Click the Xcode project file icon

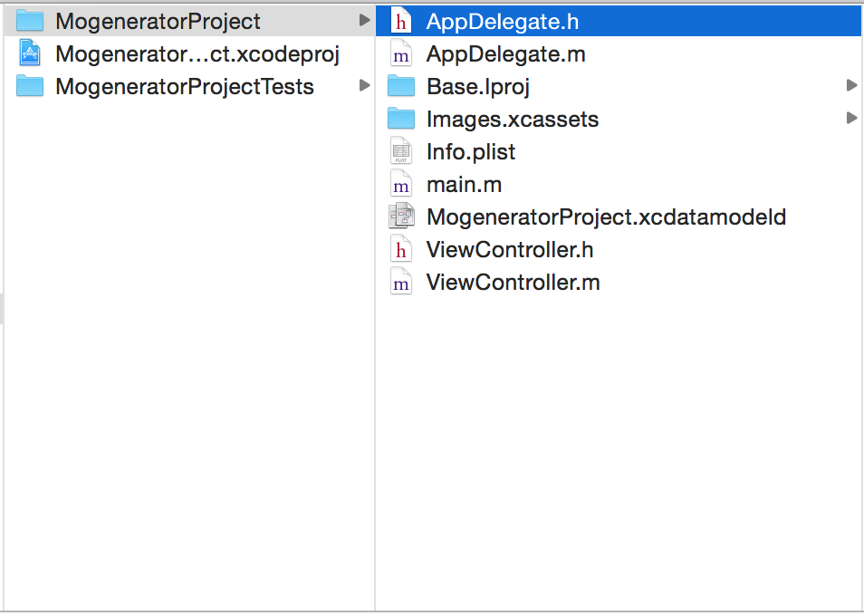(31, 53)
